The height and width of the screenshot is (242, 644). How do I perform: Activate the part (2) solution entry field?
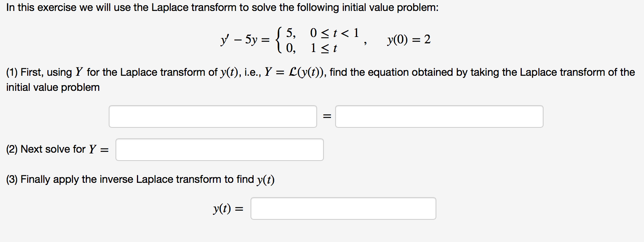coord(220,150)
